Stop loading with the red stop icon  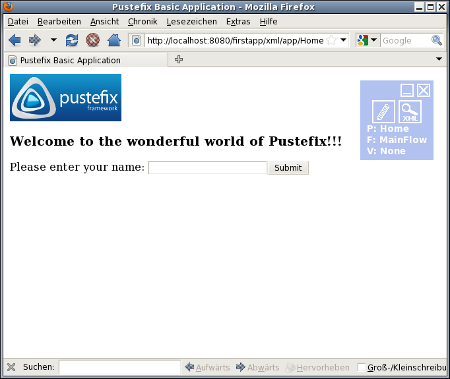click(x=93, y=40)
